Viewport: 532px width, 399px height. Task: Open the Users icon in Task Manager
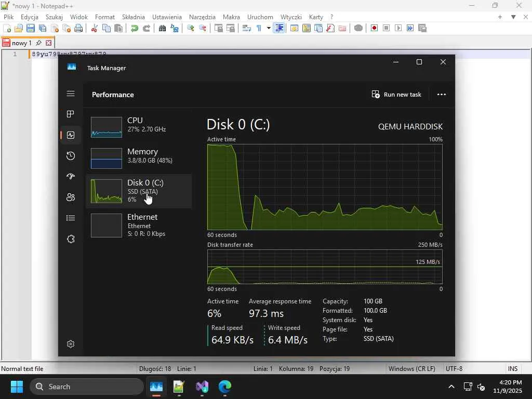pos(71,197)
